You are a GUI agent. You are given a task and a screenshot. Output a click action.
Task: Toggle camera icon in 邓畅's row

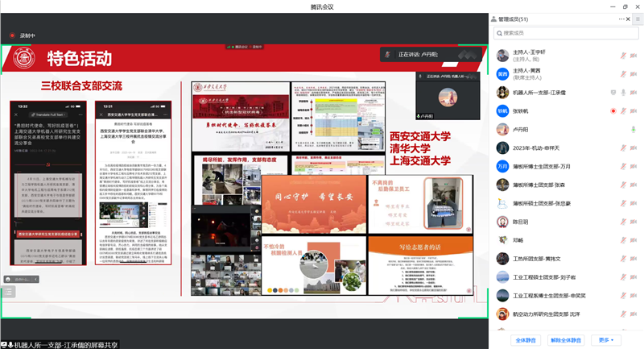[x=634, y=240]
